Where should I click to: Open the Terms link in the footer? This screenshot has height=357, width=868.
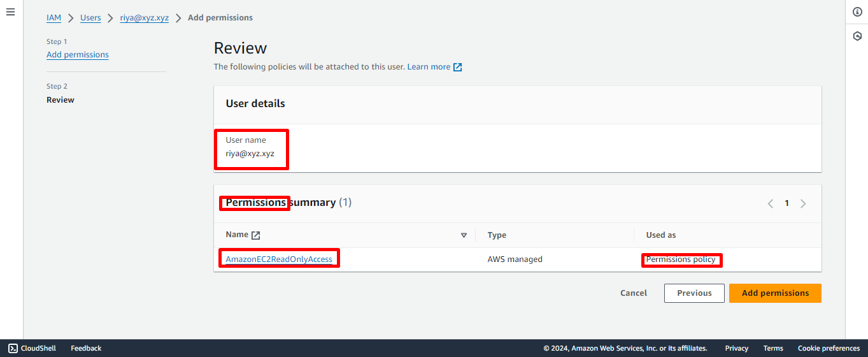773,348
